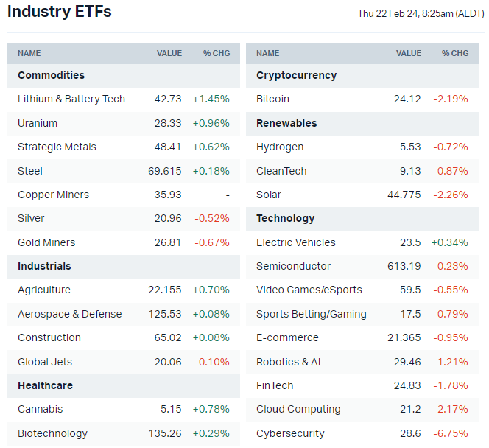This screenshot has height=448, width=489.
Task: Open the Electric Vehicles ETF
Action: [296, 242]
